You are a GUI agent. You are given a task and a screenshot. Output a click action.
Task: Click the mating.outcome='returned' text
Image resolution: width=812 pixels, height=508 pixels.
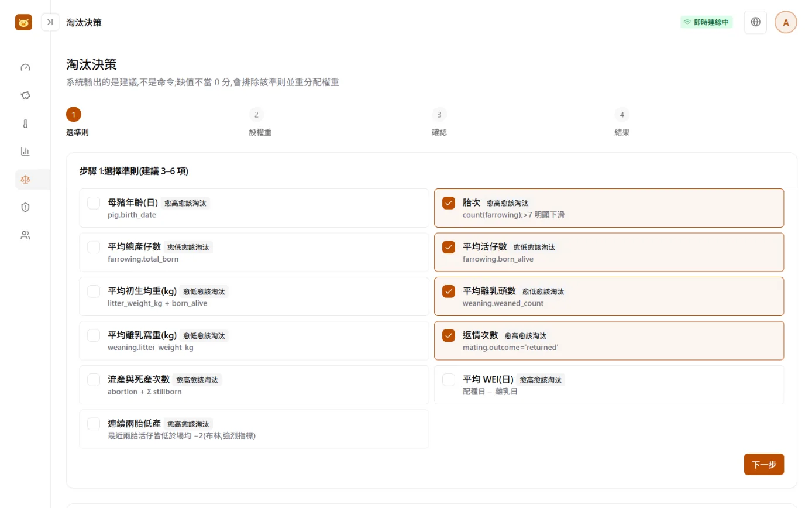click(x=511, y=347)
